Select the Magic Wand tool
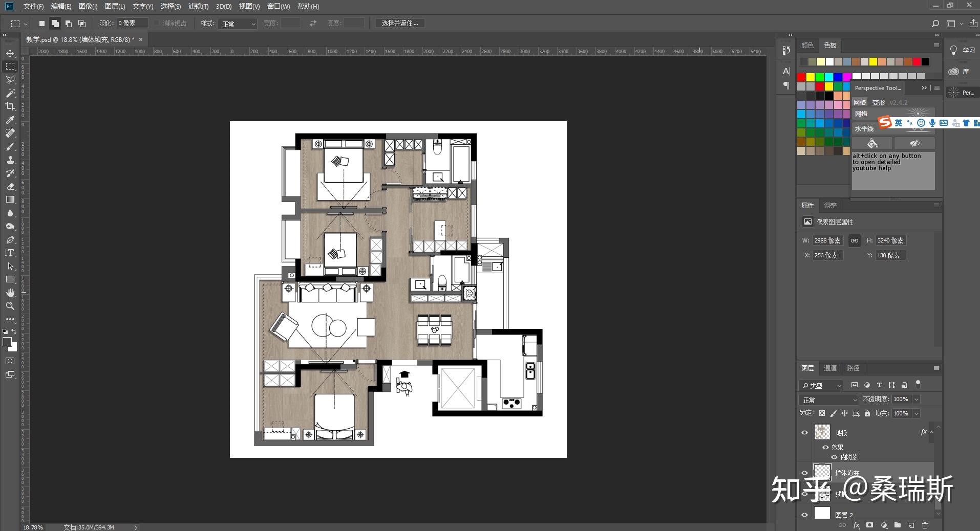The height and width of the screenshot is (531, 980). coord(10,93)
